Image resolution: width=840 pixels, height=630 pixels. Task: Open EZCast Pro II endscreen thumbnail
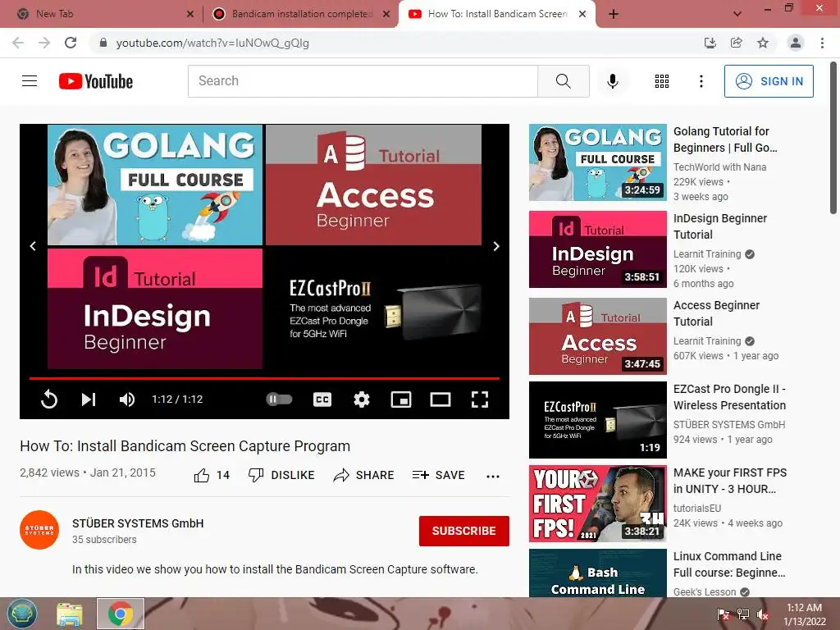[373, 308]
